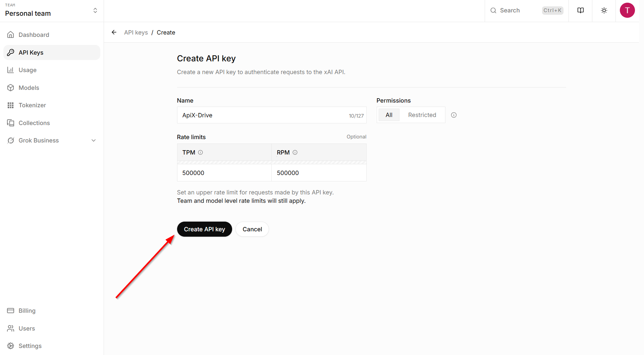Viewport: 644px width, 355px height.
Task: Go to the Settings section
Action: click(x=30, y=346)
